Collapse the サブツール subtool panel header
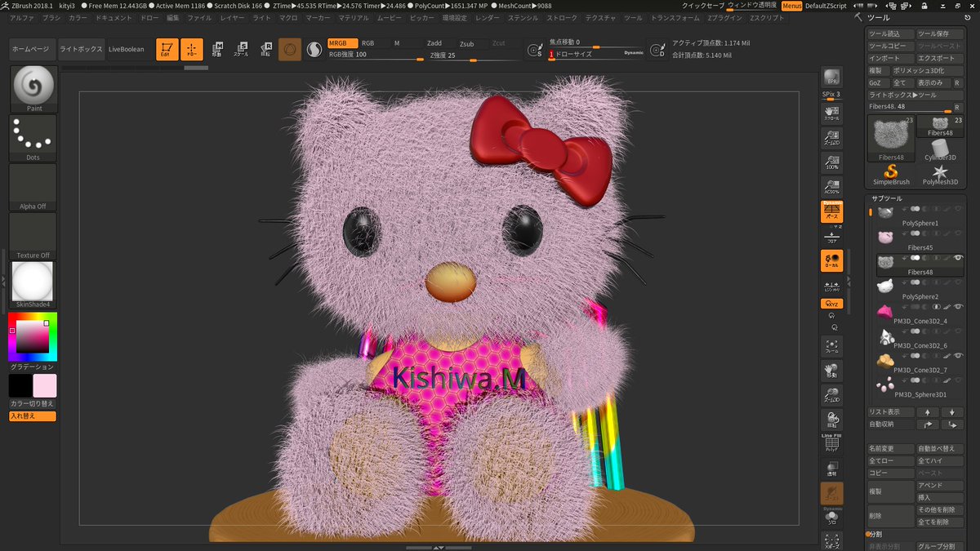Image resolution: width=980 pixels, height=551 pixels. [x=887, y=198]
